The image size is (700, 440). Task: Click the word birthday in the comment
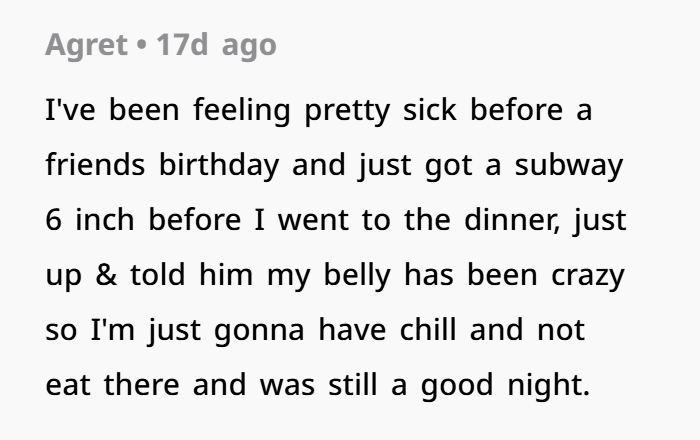pos(219,166)
